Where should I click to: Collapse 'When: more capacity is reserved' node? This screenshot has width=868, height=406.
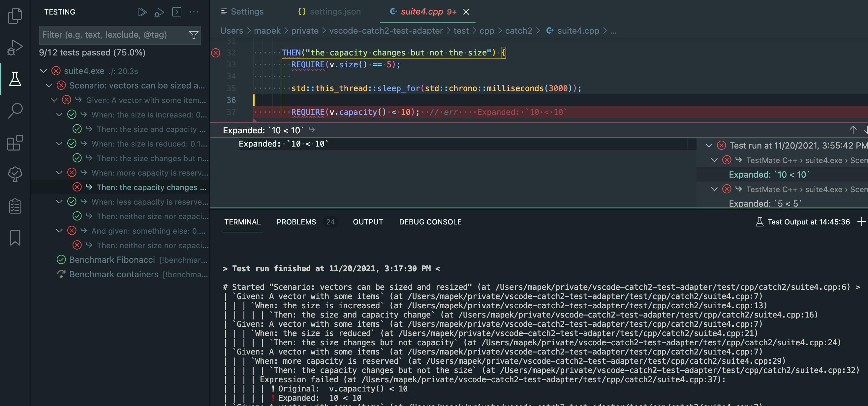point(59,173)
